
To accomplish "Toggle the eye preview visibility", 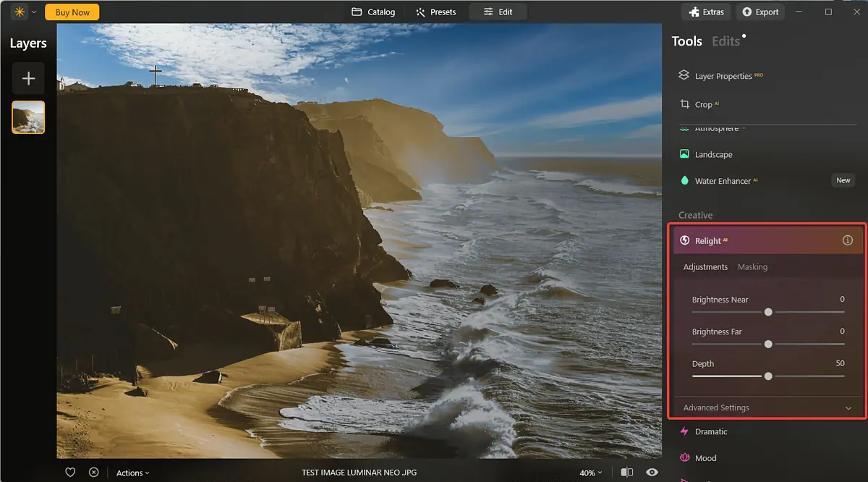I will (652, 472).
